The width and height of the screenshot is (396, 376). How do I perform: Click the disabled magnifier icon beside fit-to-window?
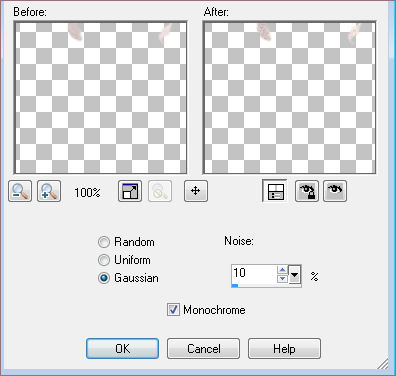[x=160, y=191]
